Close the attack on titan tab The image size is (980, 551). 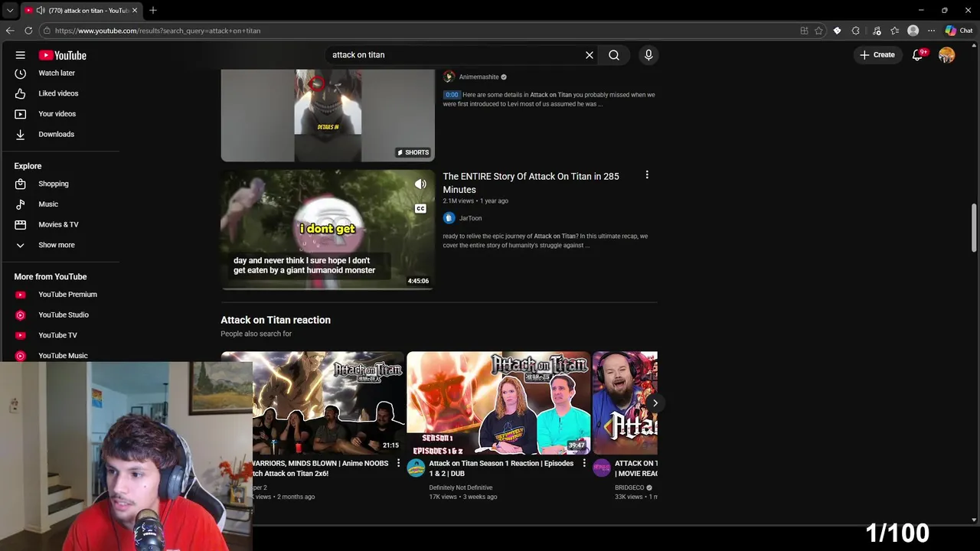pos(135,10)
